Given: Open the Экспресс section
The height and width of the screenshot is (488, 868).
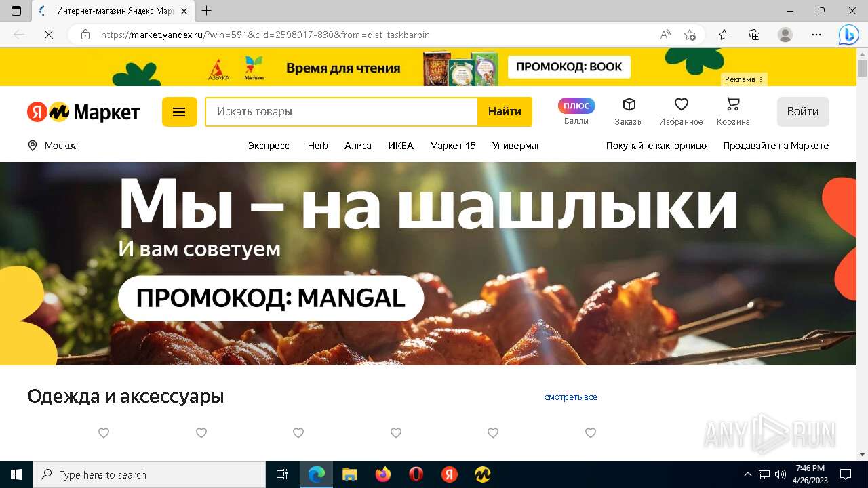Looking at the screenshot, I should coord(269,146).
